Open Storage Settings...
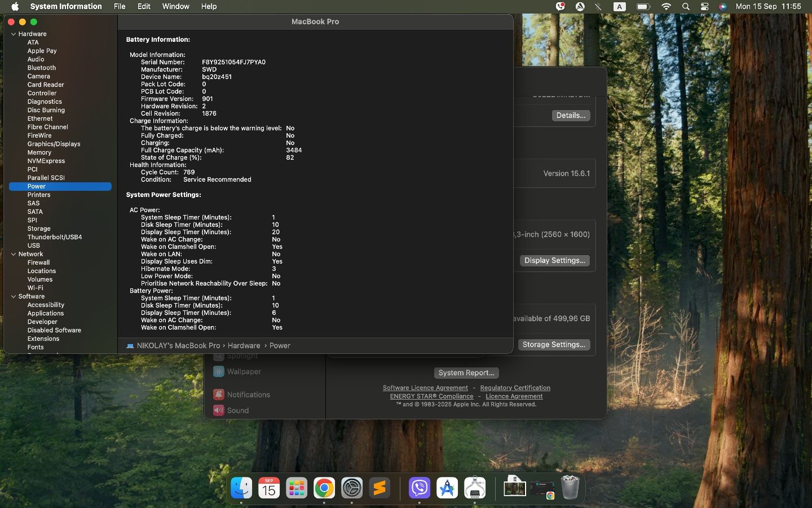812x508 pixels. (x=554, y=344)
